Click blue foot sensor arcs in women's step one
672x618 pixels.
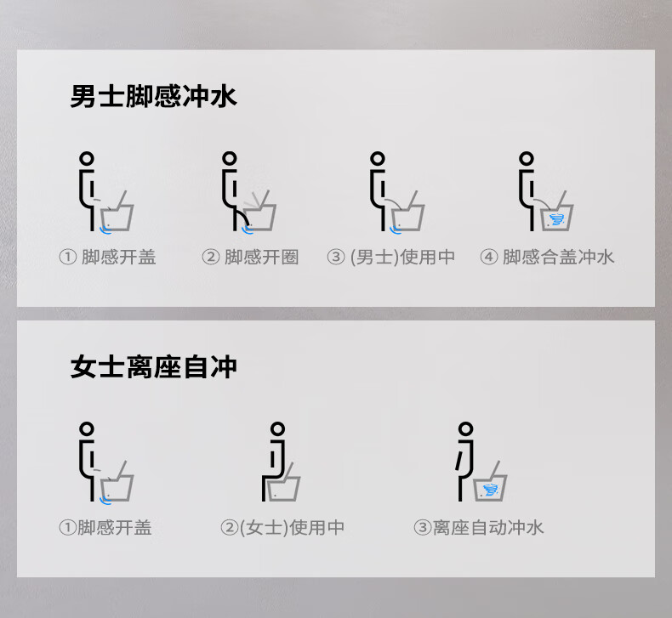[105, 501]
